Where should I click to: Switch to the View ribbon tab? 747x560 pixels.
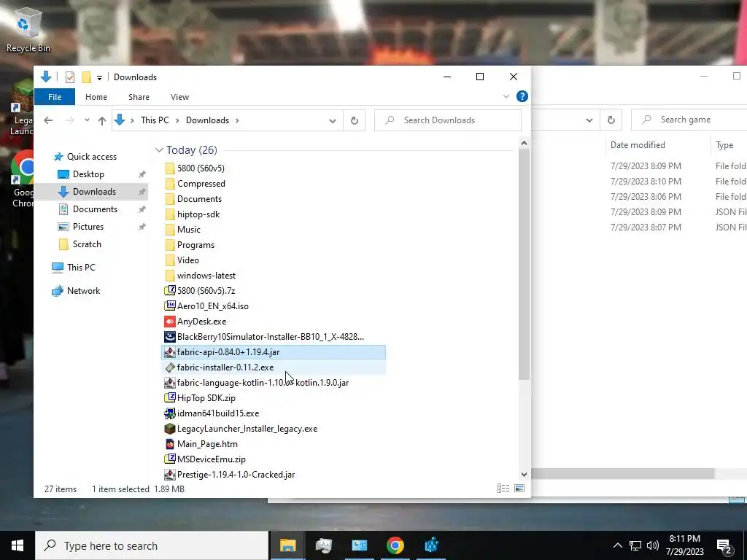(x=179, y=97)
